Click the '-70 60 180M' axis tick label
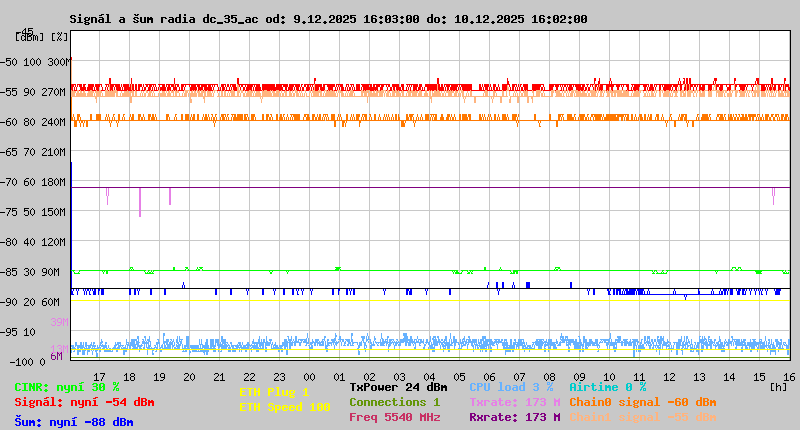This screenshot has height=430, width=800. (x=33, y=182)
